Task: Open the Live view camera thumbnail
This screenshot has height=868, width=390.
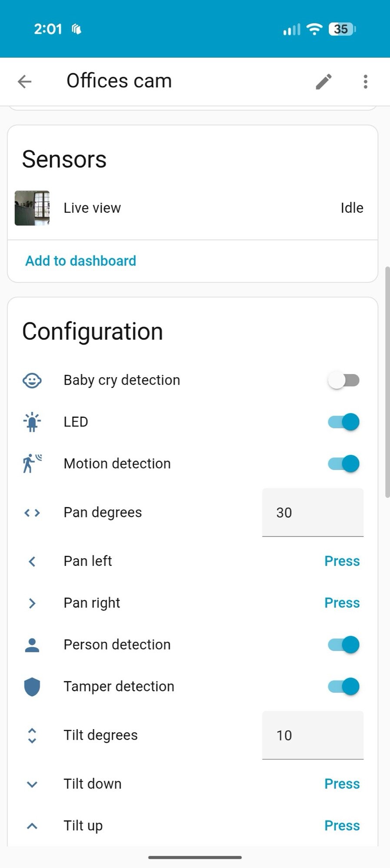Action: (x=32, y=208)
